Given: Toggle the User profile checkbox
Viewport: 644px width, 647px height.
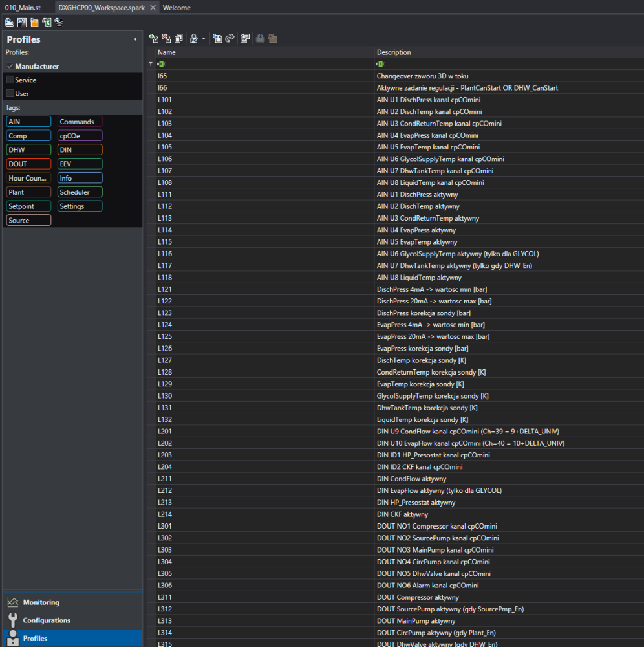Looking at the screenshot, I should [x=10, y=93].
